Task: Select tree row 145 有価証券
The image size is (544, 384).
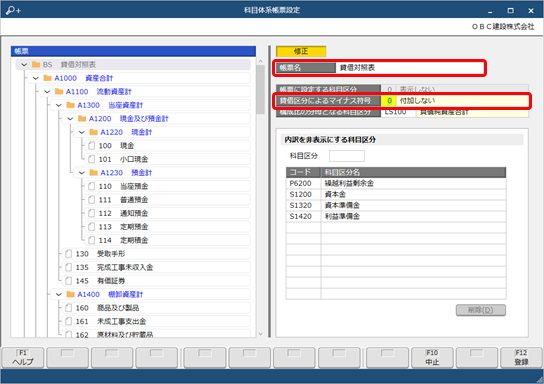Action: [156, 281]
